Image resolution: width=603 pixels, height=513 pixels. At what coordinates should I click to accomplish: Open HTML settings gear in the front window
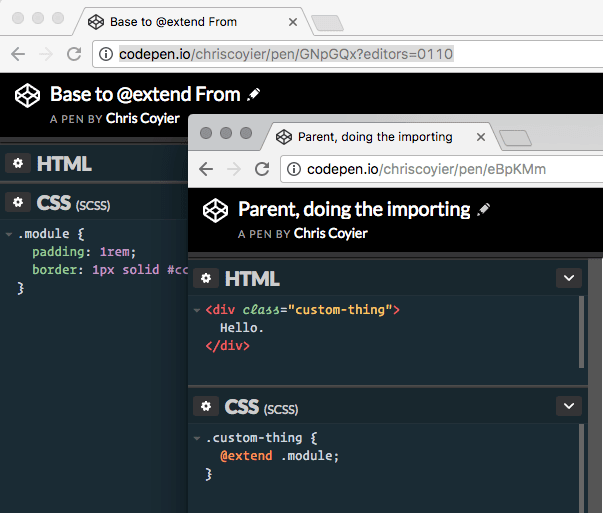click(x=206, y=279)
